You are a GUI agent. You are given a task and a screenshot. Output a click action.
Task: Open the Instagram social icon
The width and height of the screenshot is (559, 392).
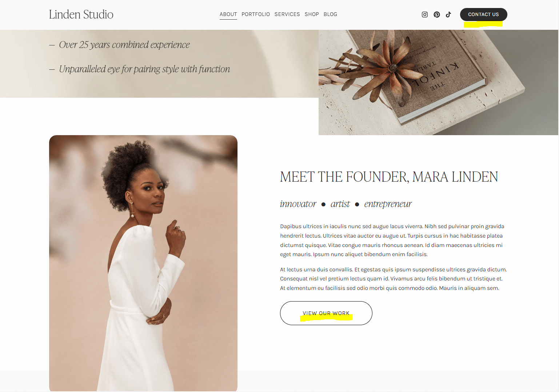pos(424,15)
